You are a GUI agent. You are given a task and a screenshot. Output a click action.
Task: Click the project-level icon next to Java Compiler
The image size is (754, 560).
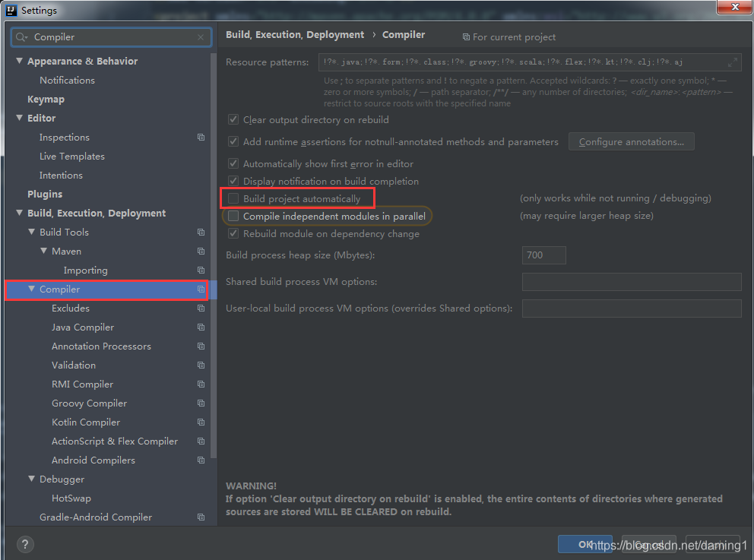[x=201, y=327]
